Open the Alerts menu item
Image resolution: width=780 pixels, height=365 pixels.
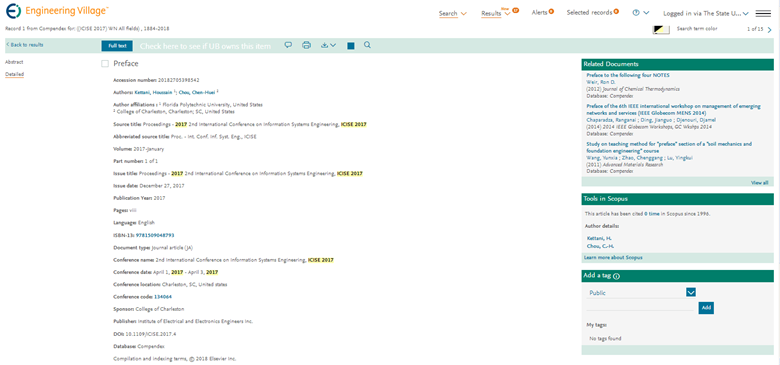[x=543, y=12]
